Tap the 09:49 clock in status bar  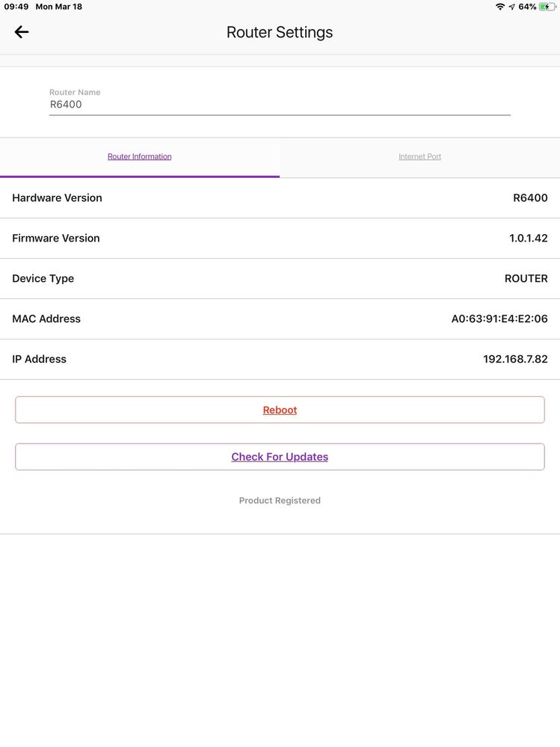click(16, 7)
